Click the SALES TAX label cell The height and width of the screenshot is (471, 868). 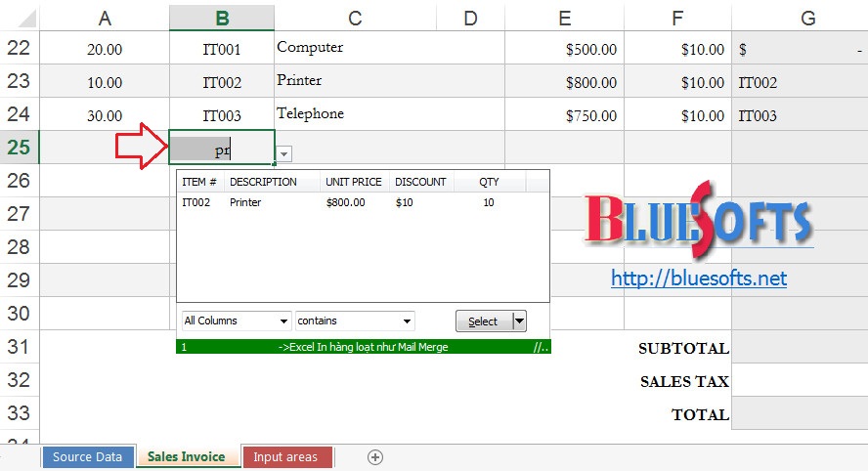tap(684, 381)
